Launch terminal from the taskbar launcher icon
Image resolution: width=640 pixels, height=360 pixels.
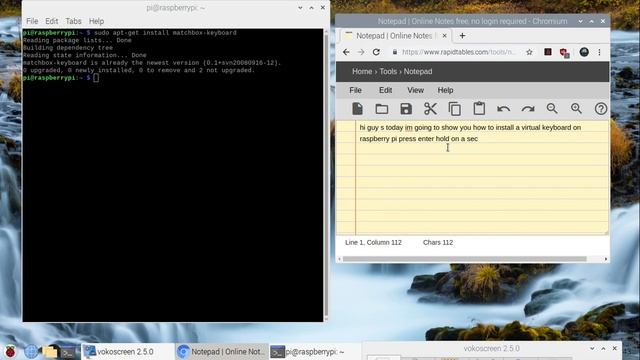(x=69, y=351)
